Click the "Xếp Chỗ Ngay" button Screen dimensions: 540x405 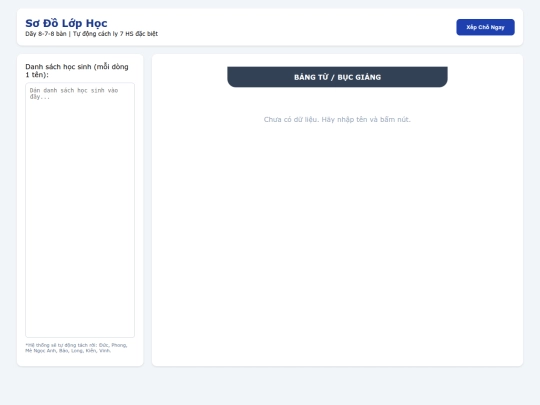(485, 27)
